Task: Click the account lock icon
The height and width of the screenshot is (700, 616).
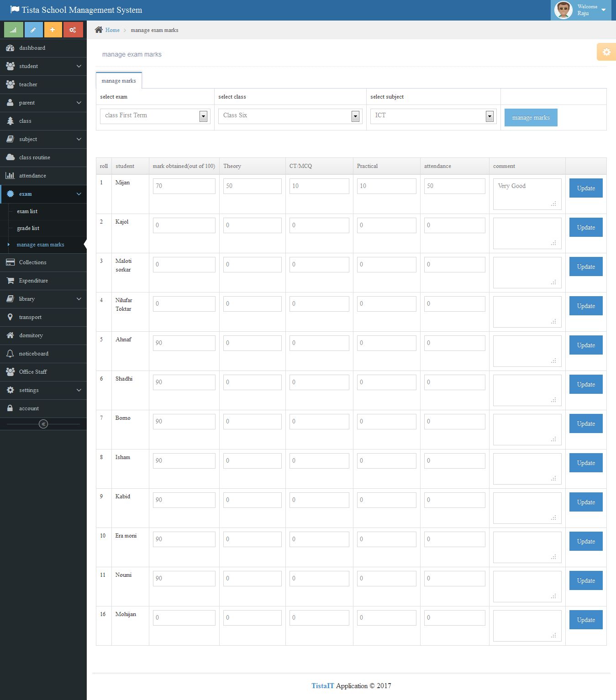Action: pos(10,408)
